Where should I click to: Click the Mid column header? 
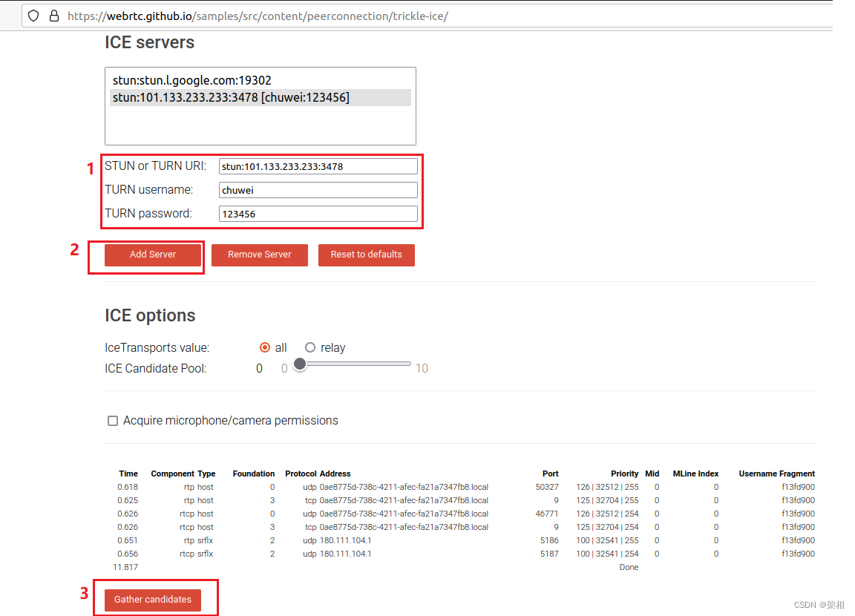coord(652,474)
